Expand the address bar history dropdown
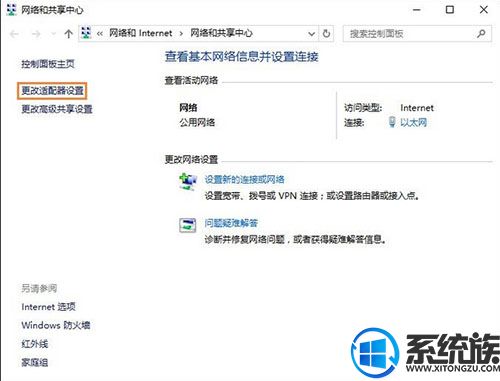Screen dimensions: 500x381 (311, 34)
